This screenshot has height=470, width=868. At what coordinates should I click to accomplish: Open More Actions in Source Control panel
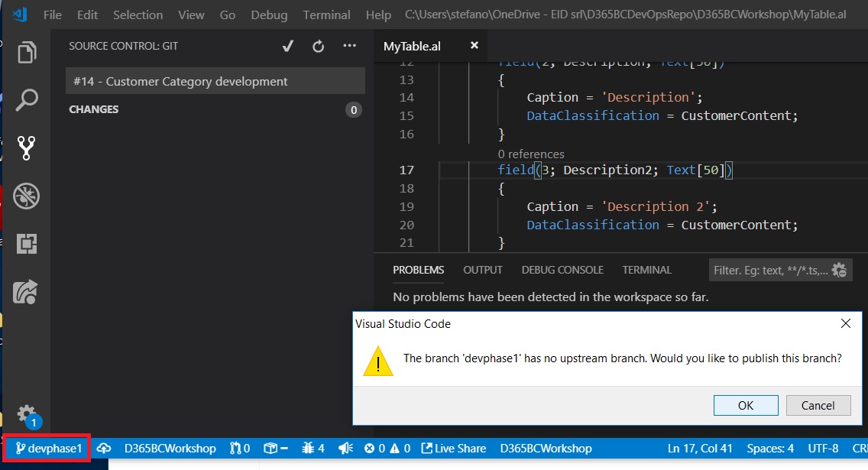pos(349,46)
